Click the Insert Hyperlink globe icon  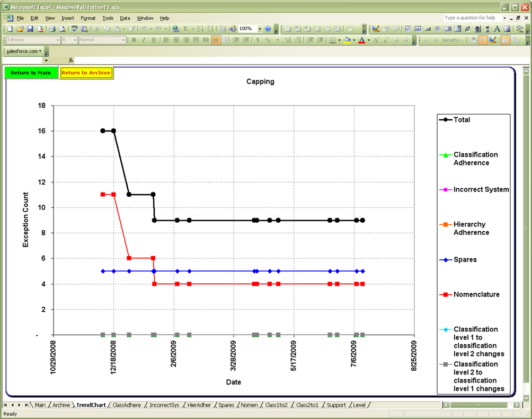pos(176,29)
